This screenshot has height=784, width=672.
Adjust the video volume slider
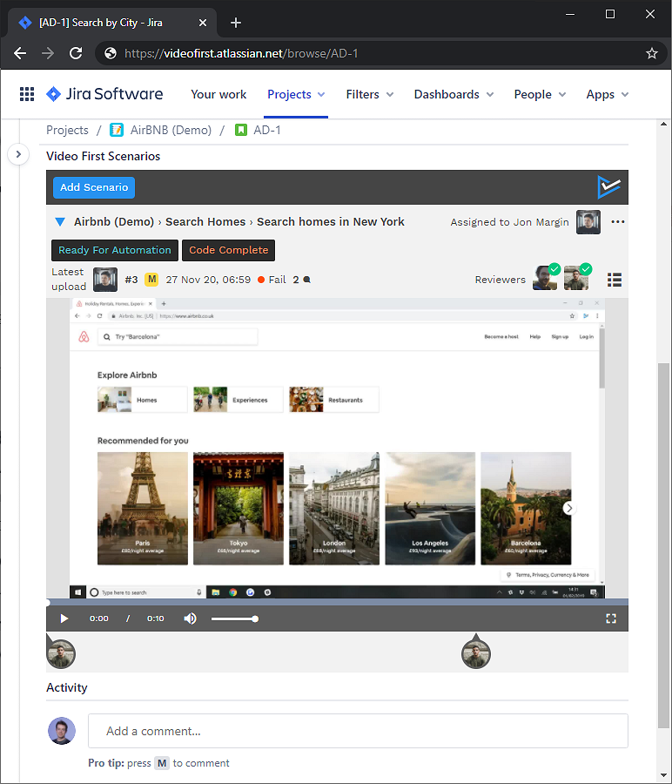coord(234,618)
